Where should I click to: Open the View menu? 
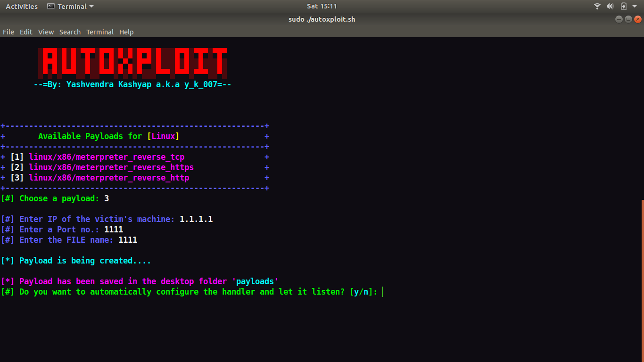pos(46,32)
